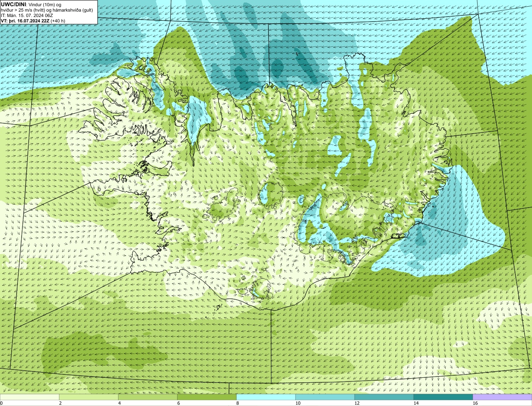Click the purple legend swatch above 16 m/s
Viewport: 532px width, 406px height.
pos(502,397)
